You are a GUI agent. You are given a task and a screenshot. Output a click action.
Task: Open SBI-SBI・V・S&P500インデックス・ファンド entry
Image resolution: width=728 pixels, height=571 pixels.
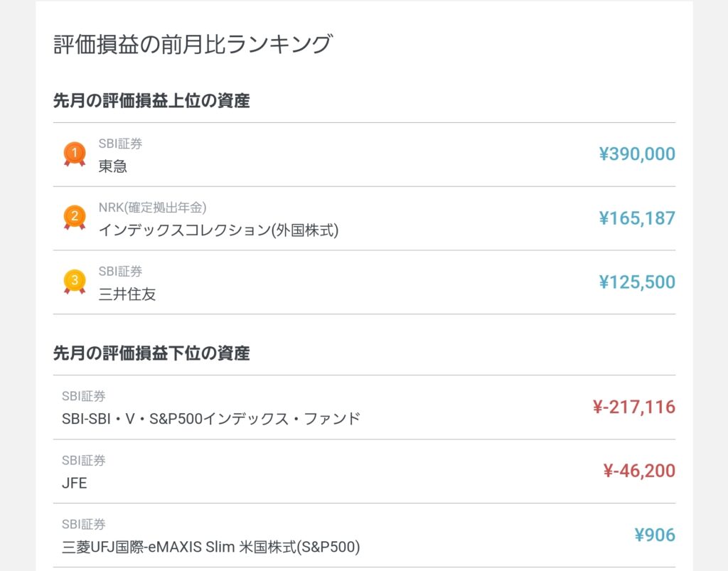[211, 419]
